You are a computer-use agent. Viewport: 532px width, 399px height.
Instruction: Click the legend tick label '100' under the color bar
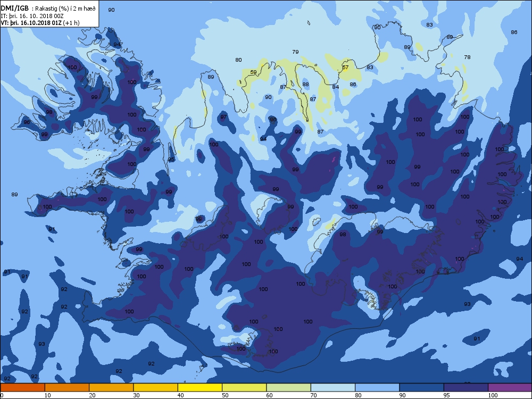click(x=493, y=395)
